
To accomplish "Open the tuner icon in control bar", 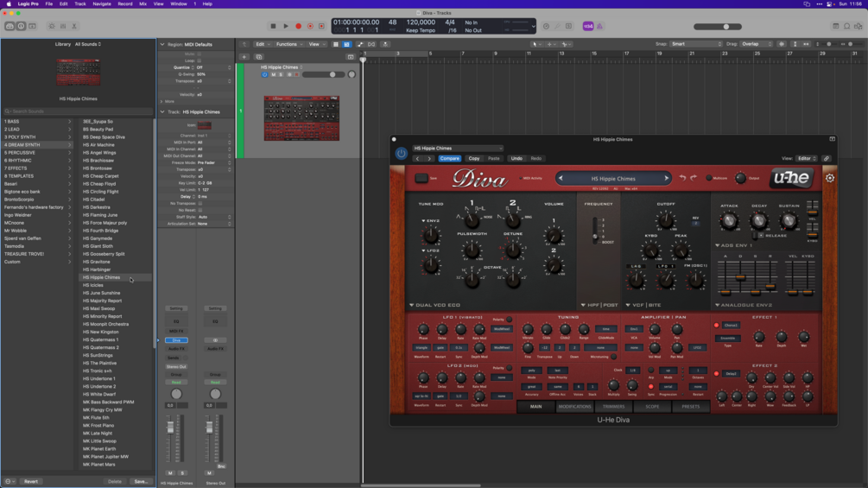I will click(x=557, y=26).
